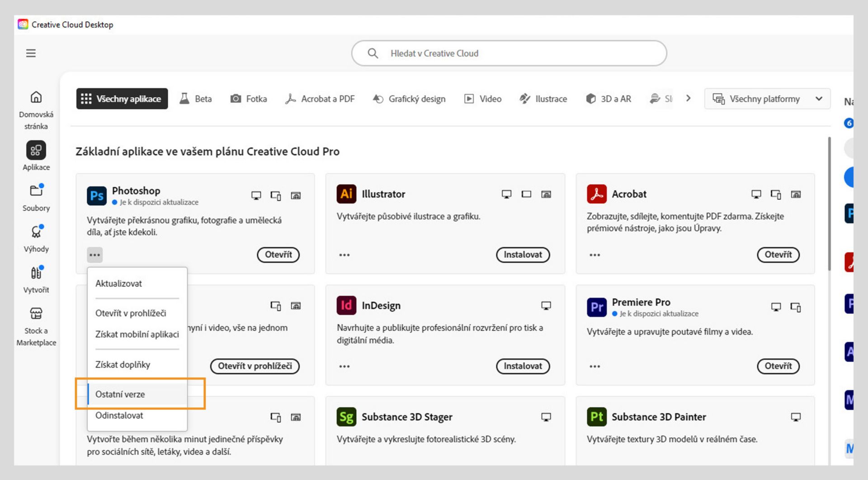Go to Domovská stránka in sidebar
Viewport: 868px width, 480px height.
36,110
